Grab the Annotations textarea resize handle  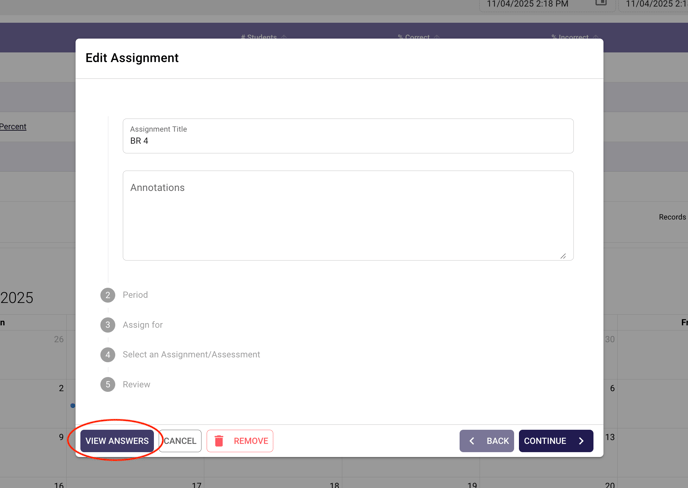[563, 256]
